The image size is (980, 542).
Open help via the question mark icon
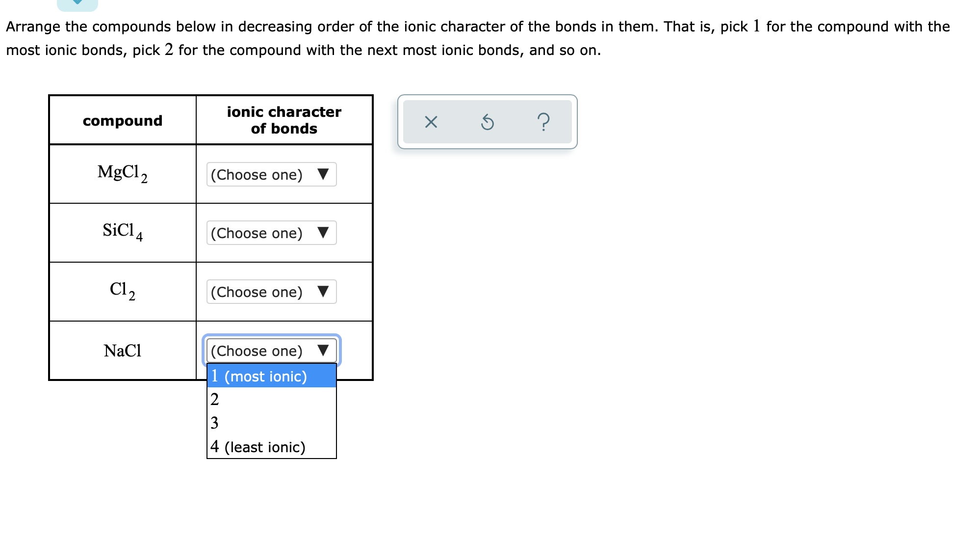544,123
